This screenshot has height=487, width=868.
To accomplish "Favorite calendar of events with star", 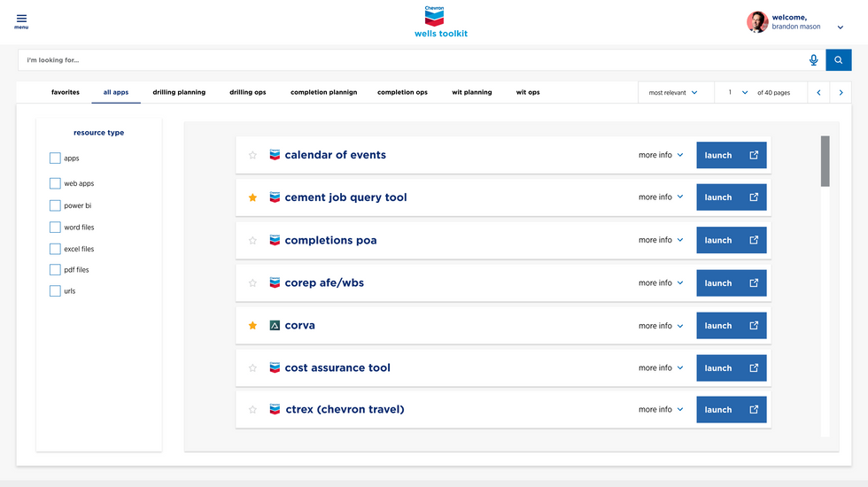I will tap(252, 155).
